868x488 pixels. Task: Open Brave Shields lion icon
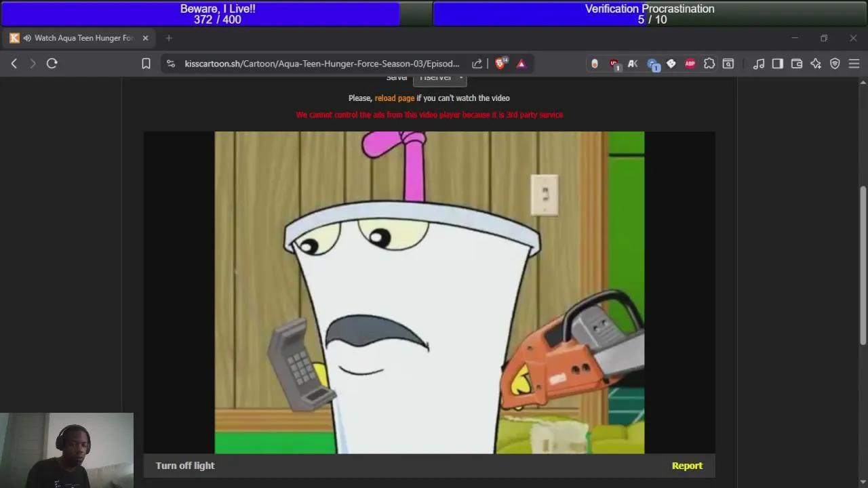(501, 63)
